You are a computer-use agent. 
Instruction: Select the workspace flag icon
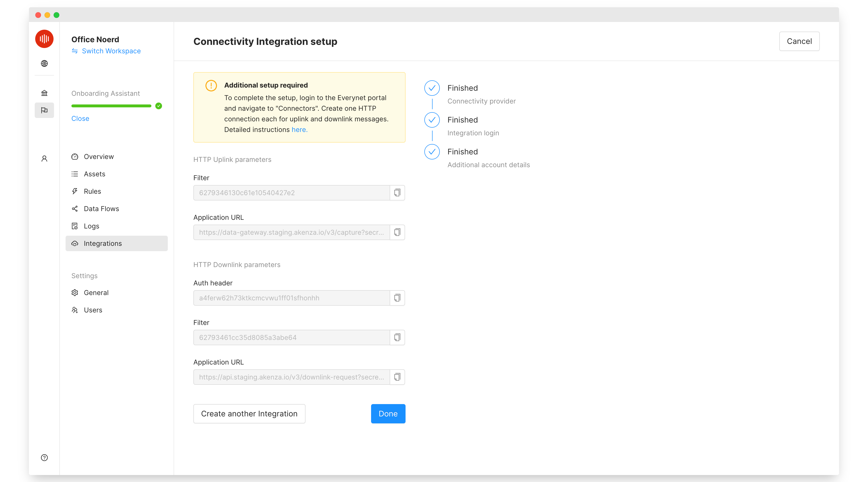pyautogui.click(x=44, y=110)
